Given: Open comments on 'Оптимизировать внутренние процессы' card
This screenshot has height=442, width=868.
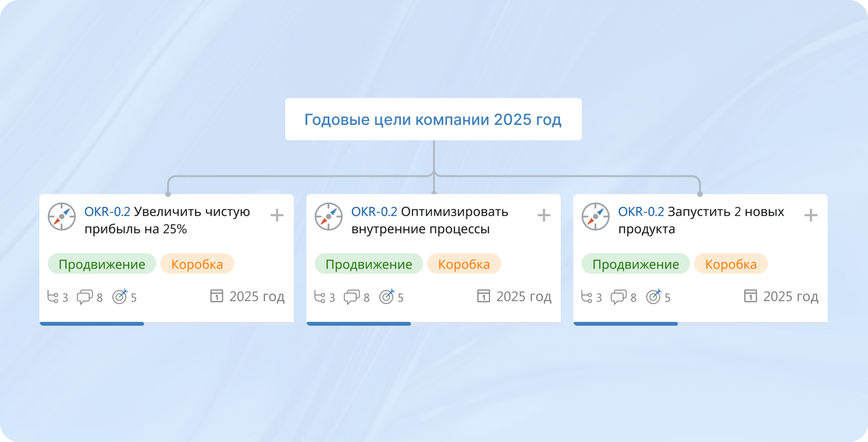Looking at the screenshot, I should point(351,297).
